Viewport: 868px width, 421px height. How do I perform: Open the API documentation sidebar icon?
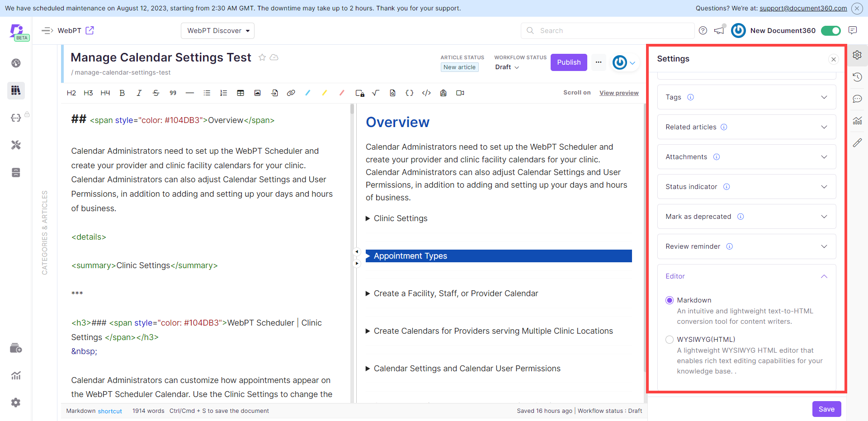click(x=16, y=118)
